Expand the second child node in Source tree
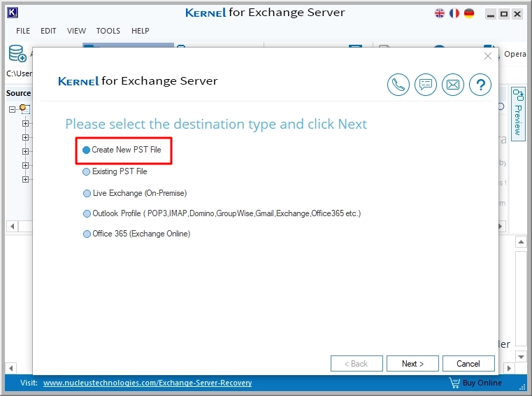This screenshot has height=396, width=532. coord(25,137)
